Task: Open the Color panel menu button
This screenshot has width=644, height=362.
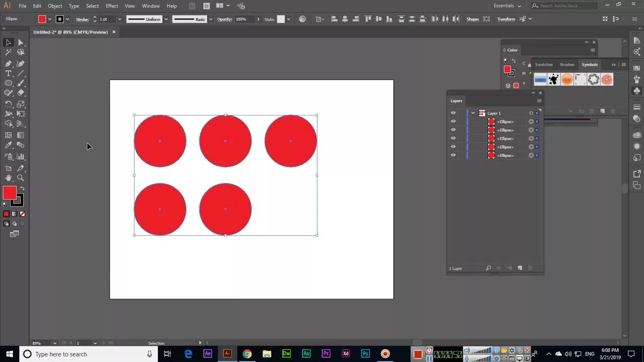Action: coord(593,50)
